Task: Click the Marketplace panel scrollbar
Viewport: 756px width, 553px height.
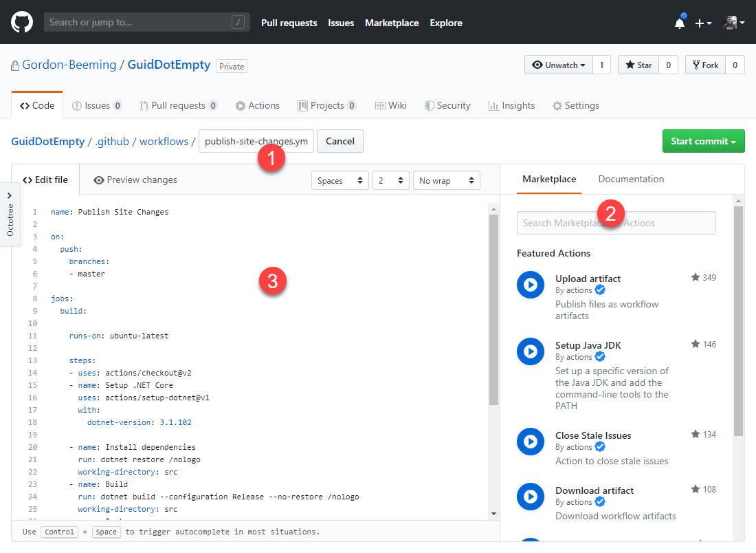Action: click(738, 321)
